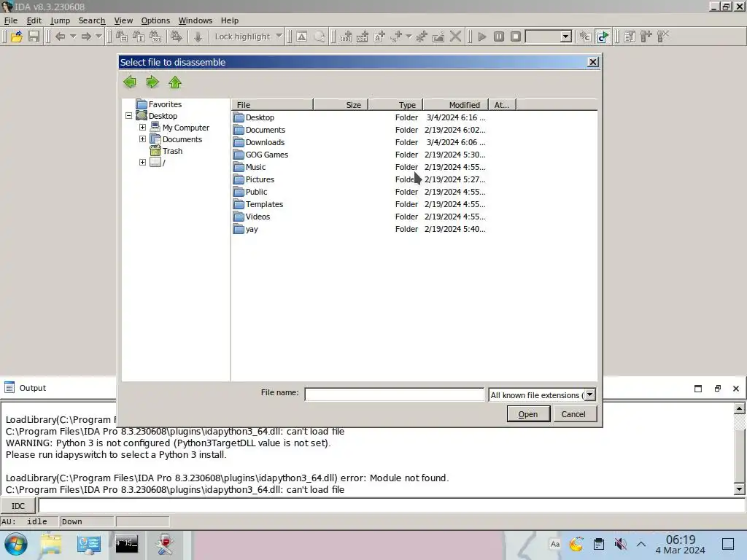Click the Jump back arrow in toolbar
This screenshot has width=747, height=560.
[x=60, y=36]
